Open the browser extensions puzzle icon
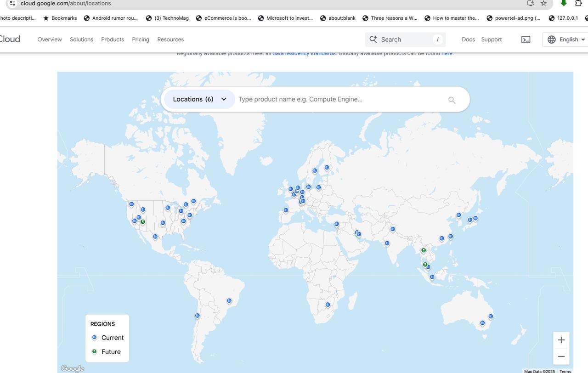588x373 pixels. (x=578, y=3)
